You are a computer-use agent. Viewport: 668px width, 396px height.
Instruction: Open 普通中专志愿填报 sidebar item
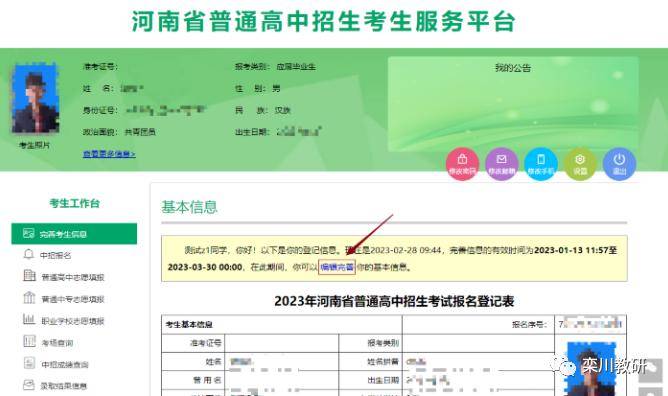[64, 298]
